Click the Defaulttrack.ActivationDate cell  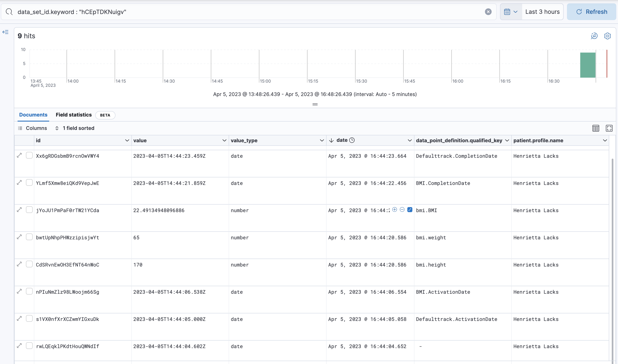[463, 327]
